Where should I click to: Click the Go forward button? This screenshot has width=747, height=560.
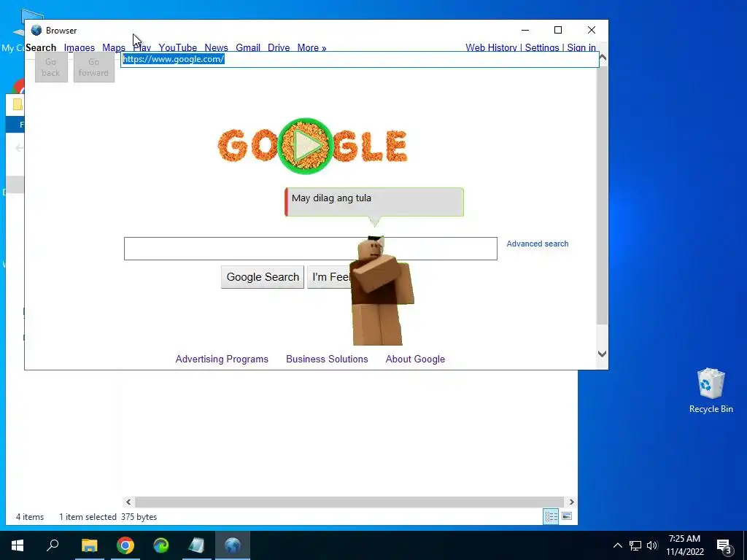[x=94, y=67]
